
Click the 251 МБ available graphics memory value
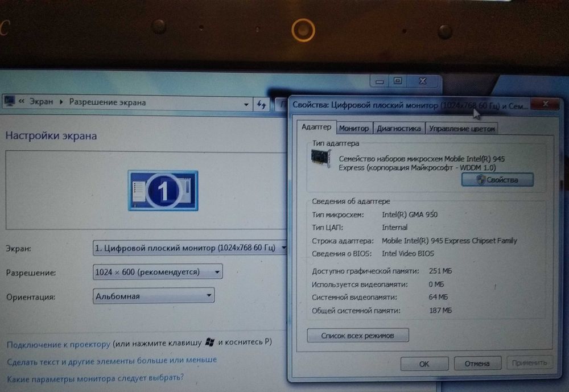click(440, 271)
